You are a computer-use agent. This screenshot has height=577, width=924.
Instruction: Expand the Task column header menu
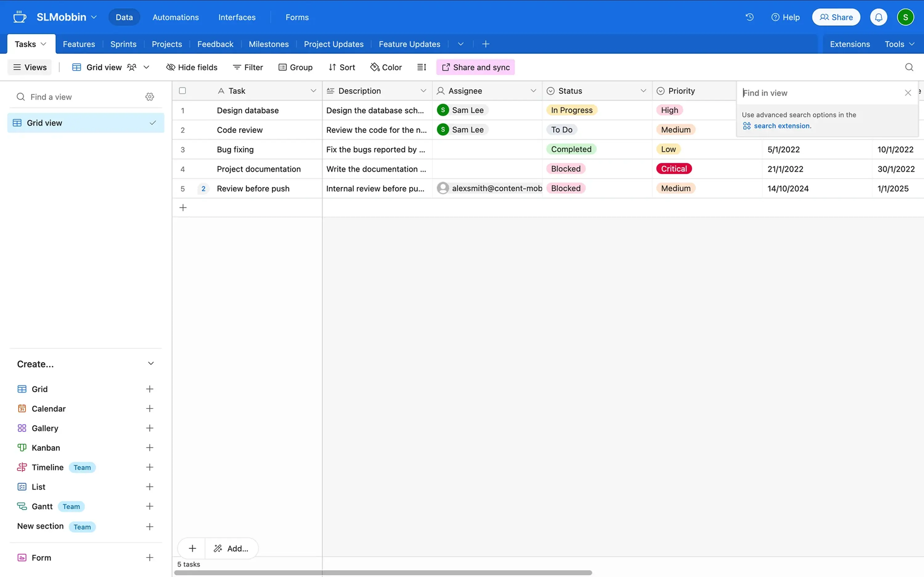click(313, 91)
